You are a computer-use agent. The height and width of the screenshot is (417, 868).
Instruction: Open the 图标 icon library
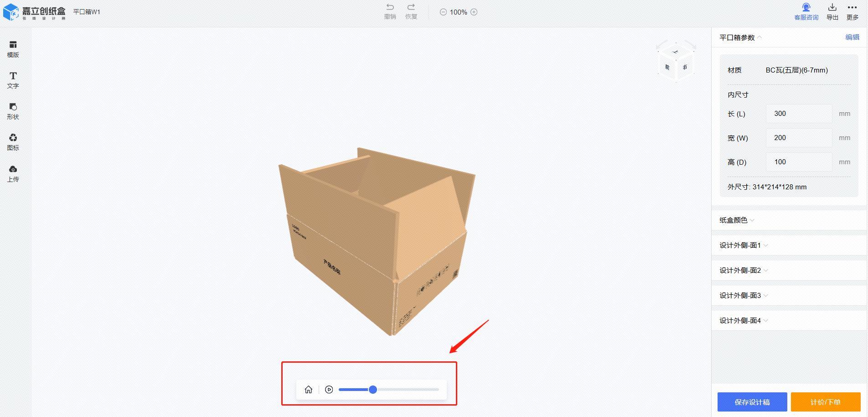coord(13,142)
